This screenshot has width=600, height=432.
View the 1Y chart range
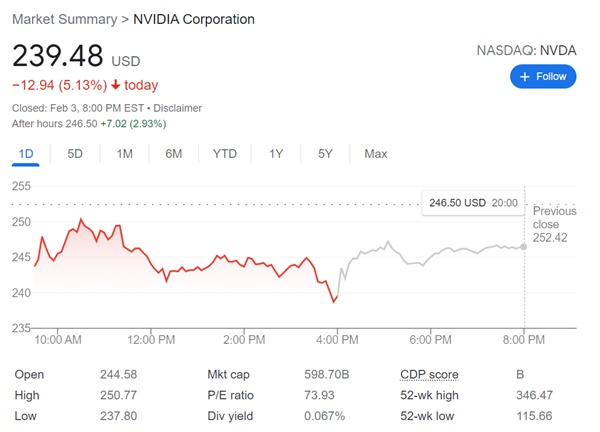(x=276, y=154)
